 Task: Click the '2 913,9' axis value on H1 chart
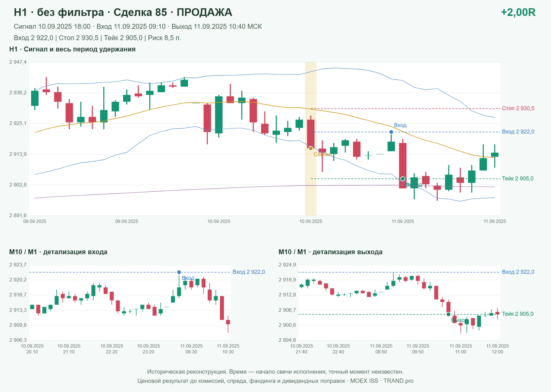(x=18, y=154)
